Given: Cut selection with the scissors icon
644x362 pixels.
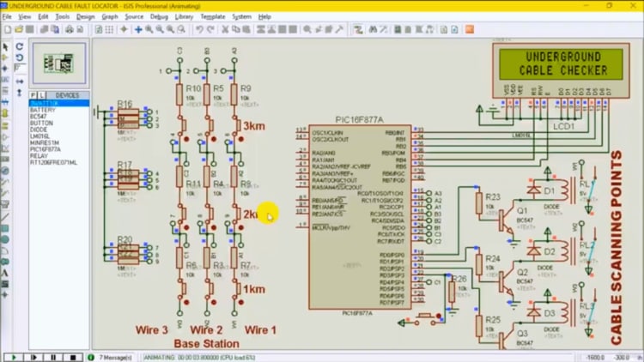Looking at the screenshot, I should tap(225, 29).
